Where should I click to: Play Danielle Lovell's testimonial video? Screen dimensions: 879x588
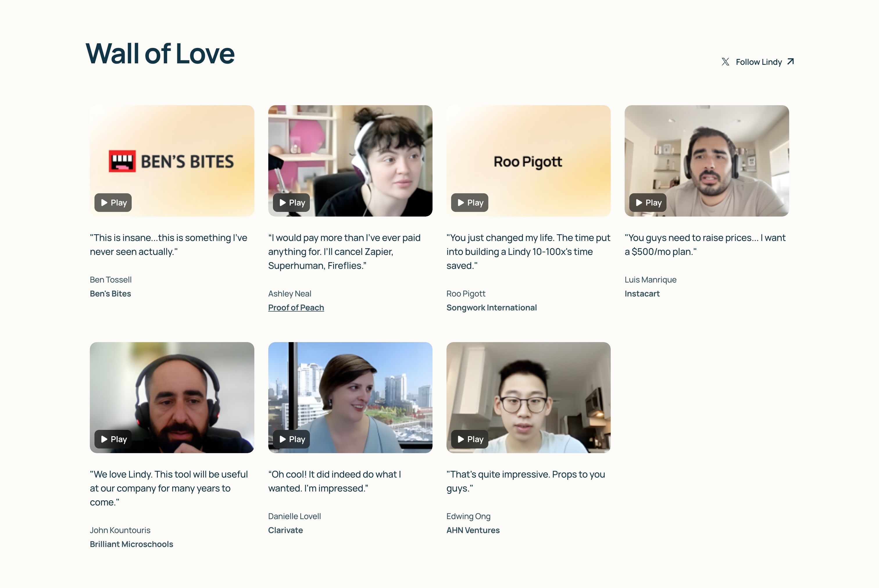pos(291,439)
